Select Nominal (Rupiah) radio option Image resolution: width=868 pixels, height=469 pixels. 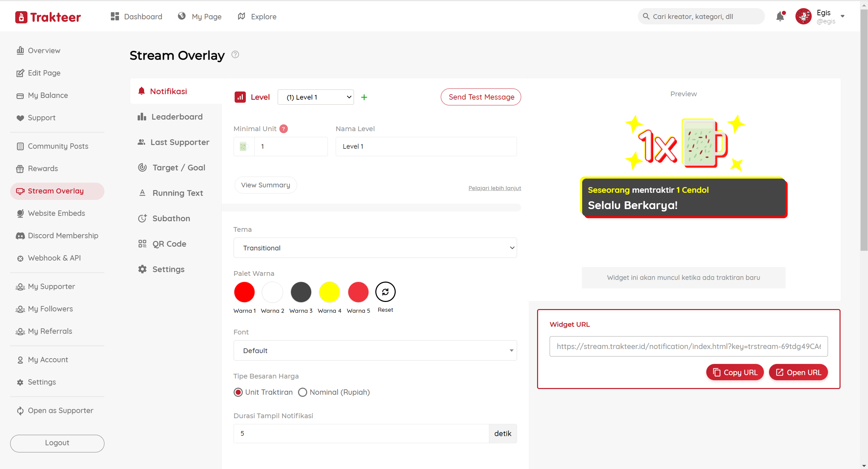[x=302, y=392]
